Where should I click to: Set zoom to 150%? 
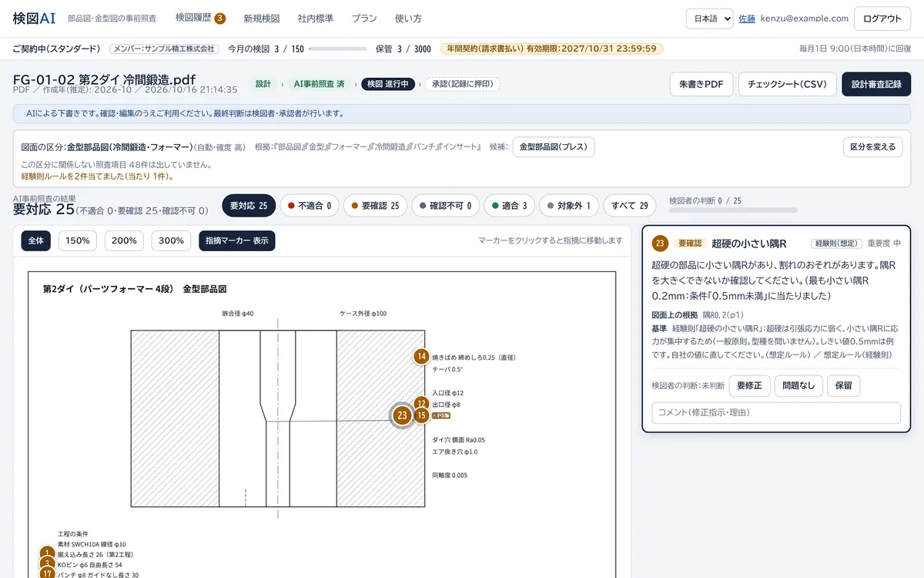click(78, 240)
